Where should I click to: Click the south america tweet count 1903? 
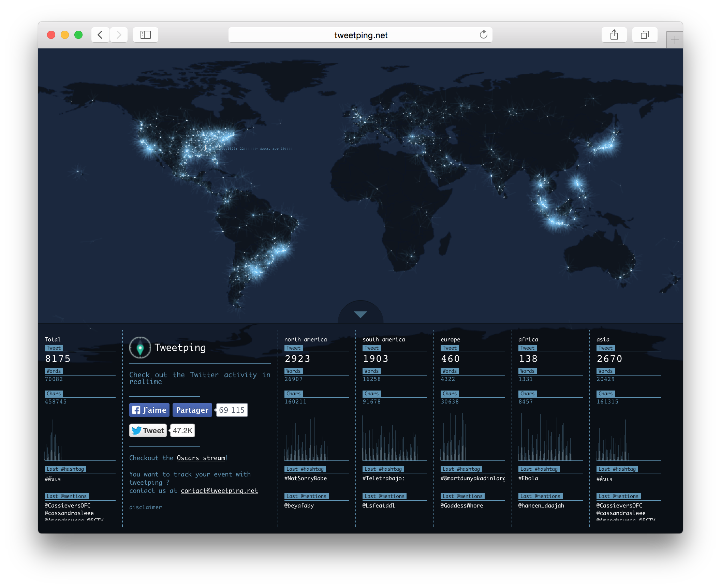click(376, 359)
